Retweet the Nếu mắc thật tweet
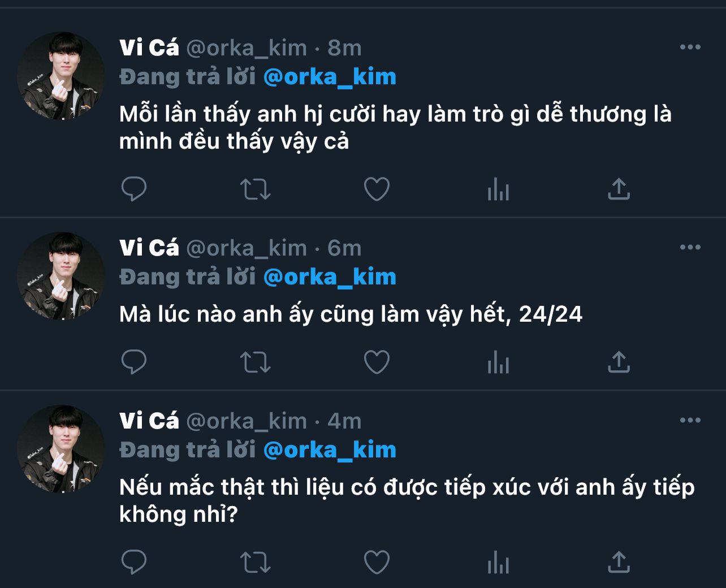The image size is (726, 588). (256, 563)
